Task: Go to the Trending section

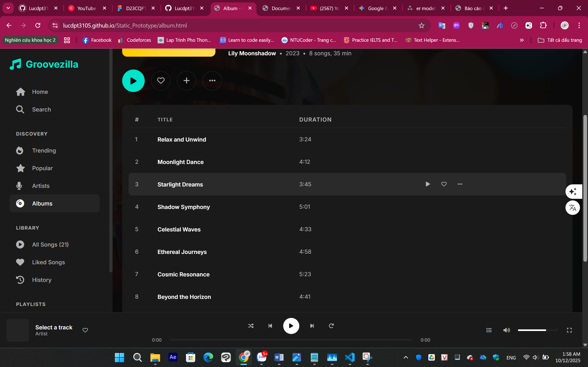Action: [x=44, y=150]
